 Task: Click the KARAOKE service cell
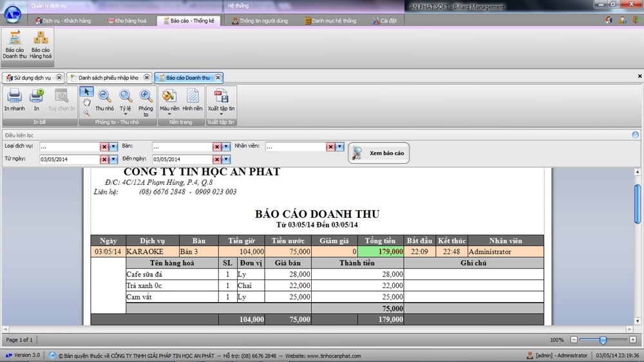(153, 251)
